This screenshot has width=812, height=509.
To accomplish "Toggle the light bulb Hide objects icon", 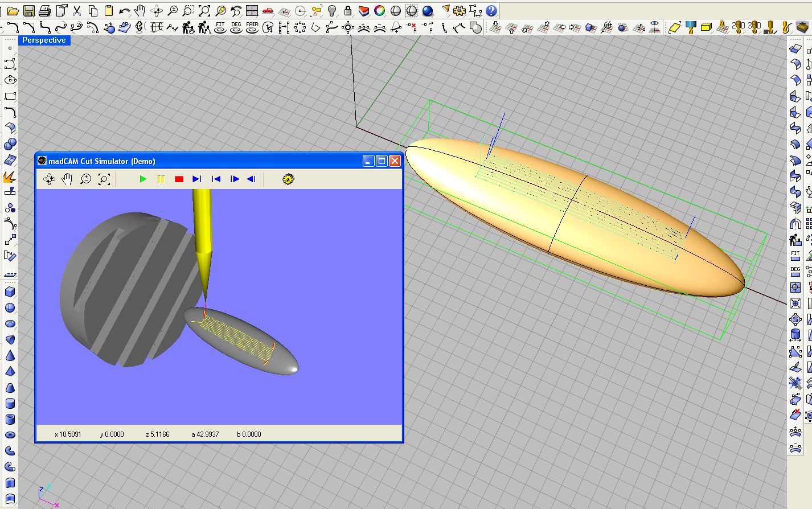I will (332, 11).
